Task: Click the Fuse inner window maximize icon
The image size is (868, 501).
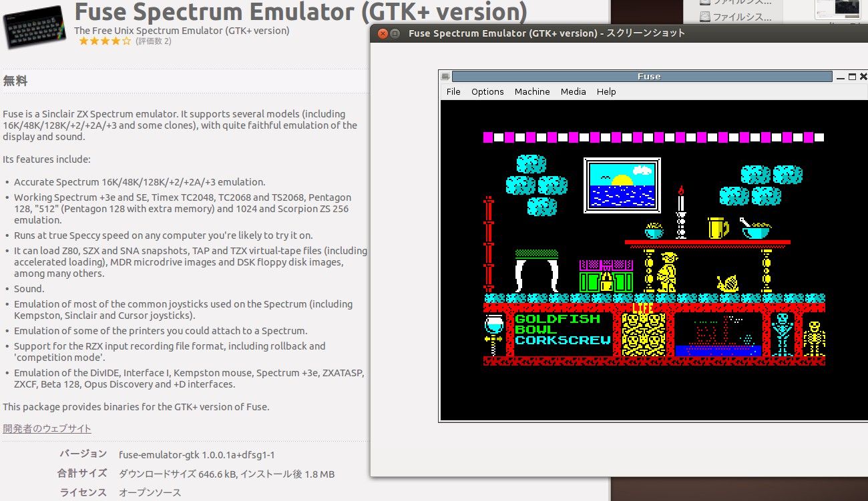Action: [x=852, y=77]
